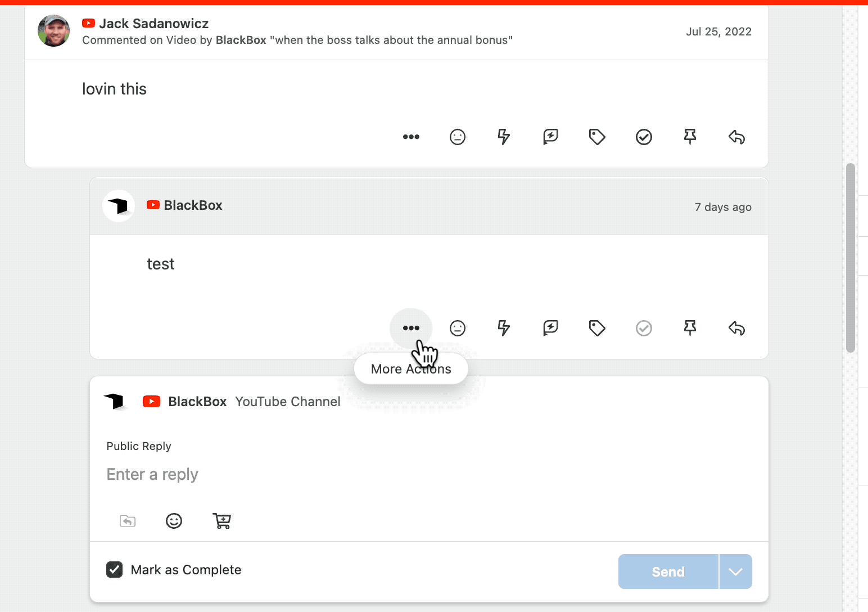Image resolution: width=868 pixels, height=612 pixels.
Task: Pin Jack Sadanowicz's comment
Action: click(690, 137)
